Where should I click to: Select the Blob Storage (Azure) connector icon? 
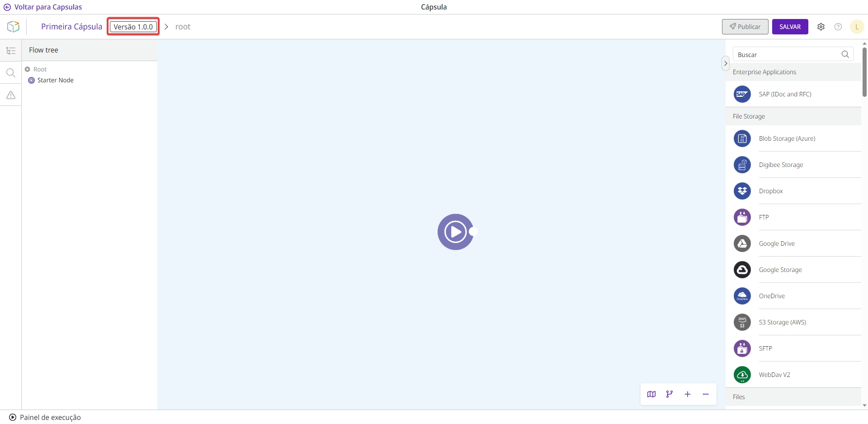[742, 138]
